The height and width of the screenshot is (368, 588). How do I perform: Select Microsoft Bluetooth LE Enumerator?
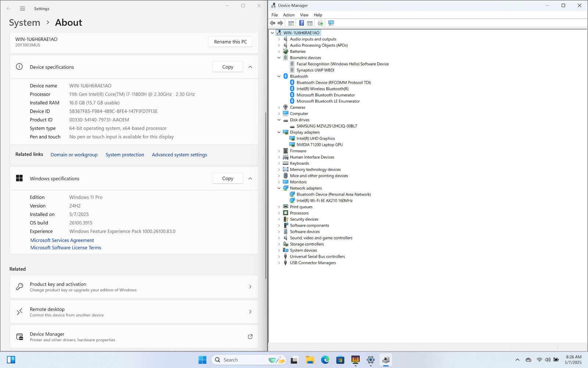pos(328,101)
